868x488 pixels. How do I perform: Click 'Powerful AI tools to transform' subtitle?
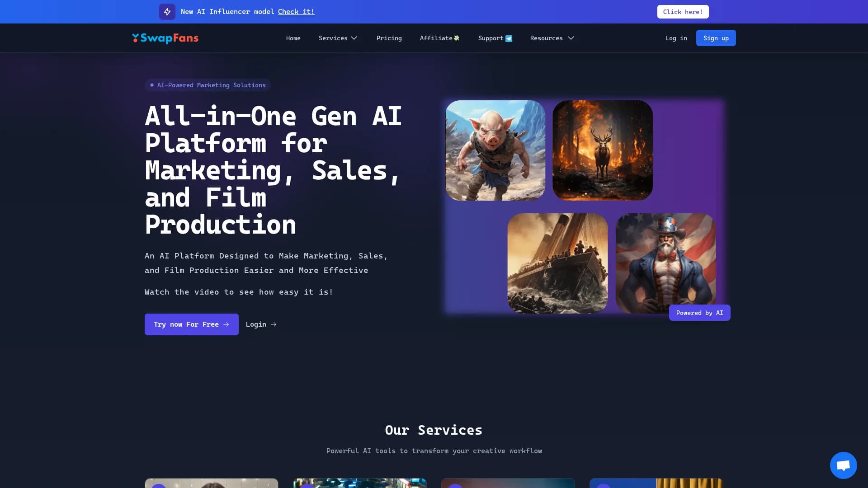click(434, 451)
